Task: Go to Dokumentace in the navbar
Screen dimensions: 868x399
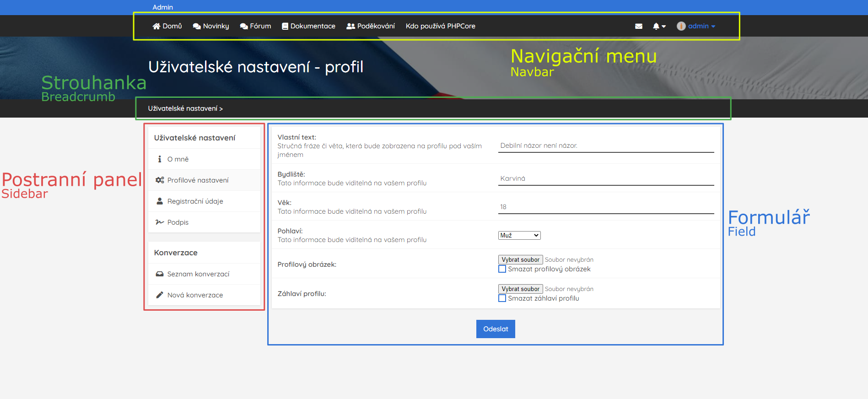Action: (309, 26)
